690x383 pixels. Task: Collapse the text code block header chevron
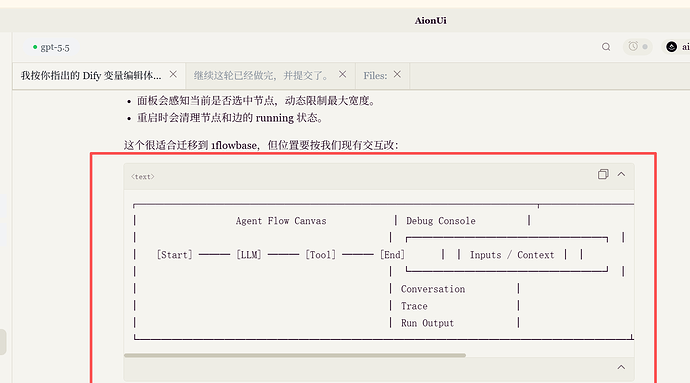tap(621, 174)
